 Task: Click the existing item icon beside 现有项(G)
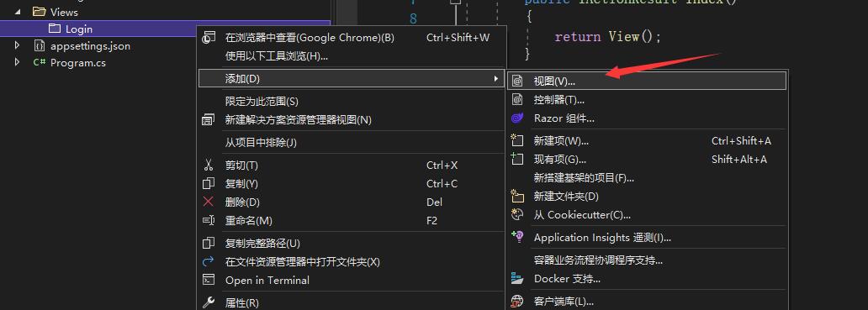coord(517,159)
